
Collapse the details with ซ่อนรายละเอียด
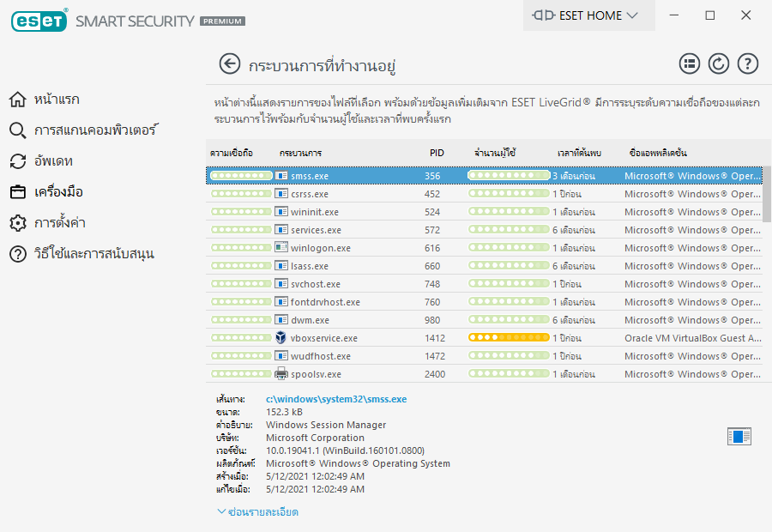coord(258,511)
